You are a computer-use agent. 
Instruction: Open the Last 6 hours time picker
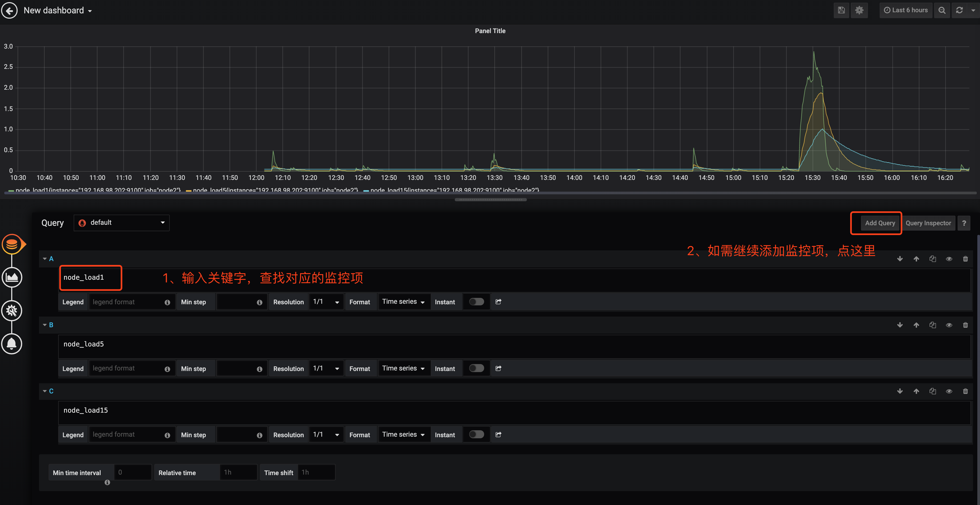click(x=906, y=10)
